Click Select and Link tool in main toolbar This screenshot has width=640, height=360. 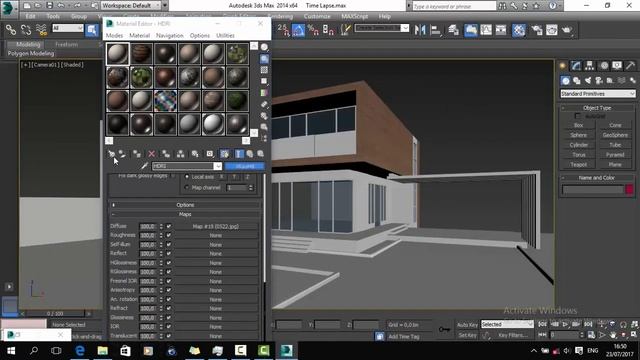(x=11, y=30)
